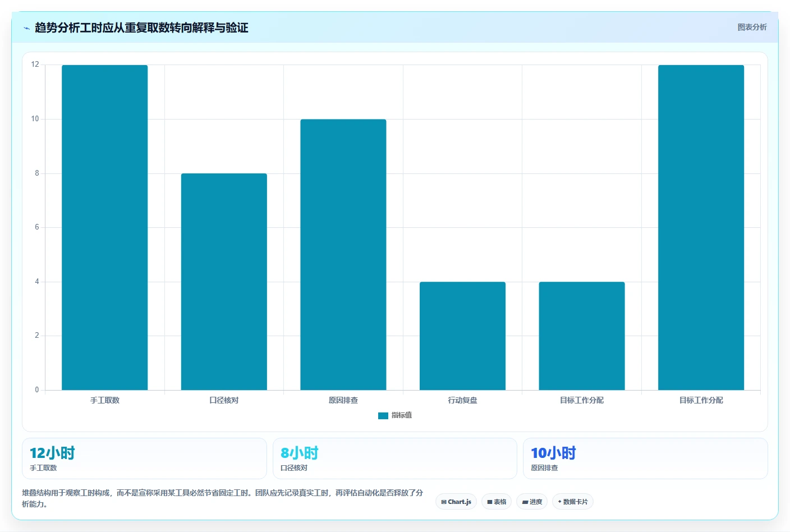Click the 目标工作分配 bar with value 12
This screenshot has width=790, height=532.
[701, 227]
